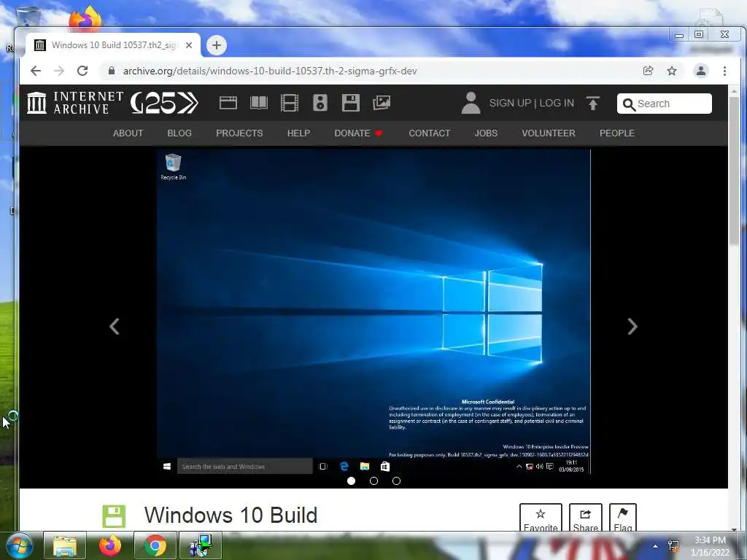Open the PEOPLE menu item
This screenshot has width=747, height=560.
[617, 133]
